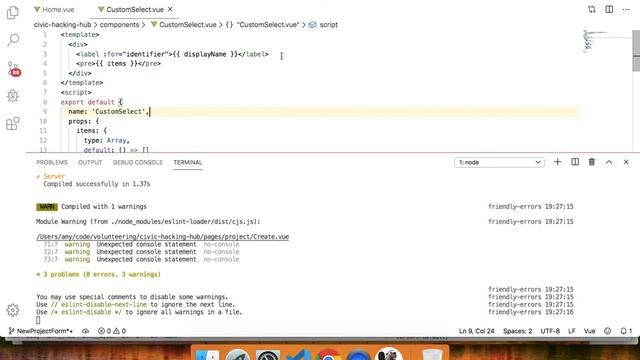Split the terminal pane
Screen dimensions: 640x360
coord(575,162)
